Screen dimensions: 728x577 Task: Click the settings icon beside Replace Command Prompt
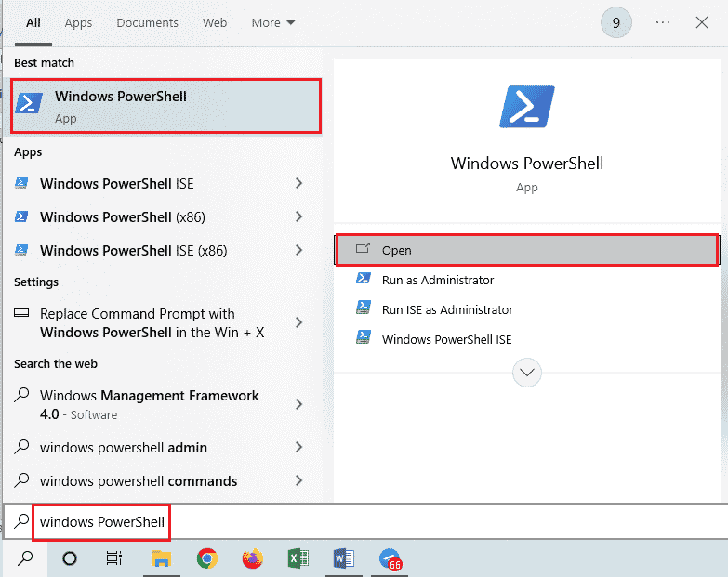(21, 313)
